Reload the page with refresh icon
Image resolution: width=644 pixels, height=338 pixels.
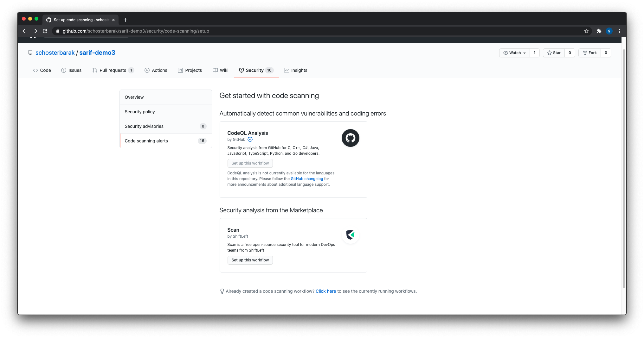click(45, 31)
